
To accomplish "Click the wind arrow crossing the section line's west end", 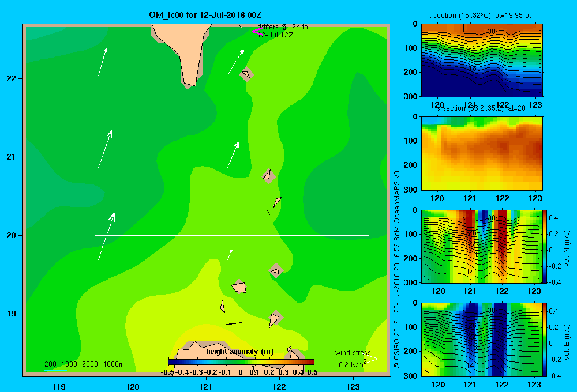I will pyautogui.click(x=107, y=236).
